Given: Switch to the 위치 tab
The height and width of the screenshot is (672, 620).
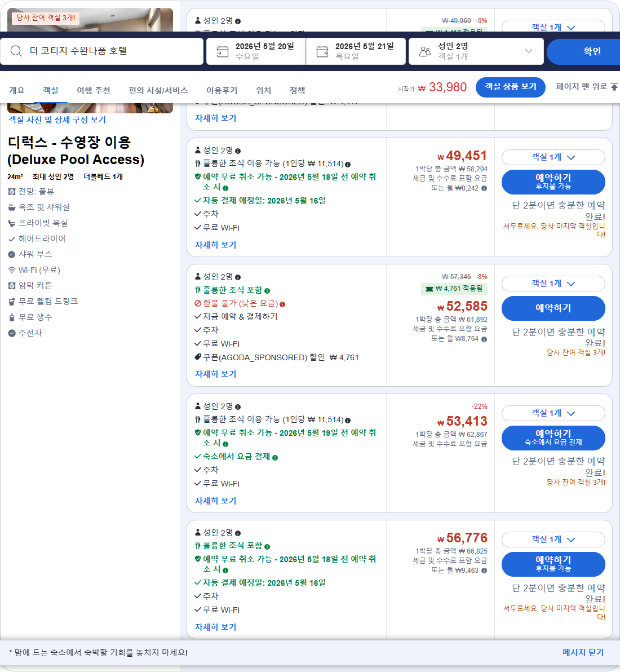Looking at the screenshot, I should [x=264, y=90].
